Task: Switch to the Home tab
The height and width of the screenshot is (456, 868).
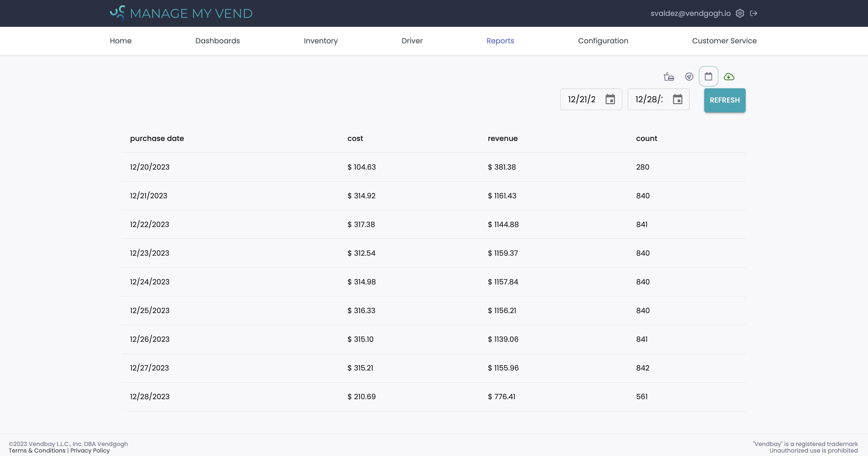Action: [x=121, y=41]
